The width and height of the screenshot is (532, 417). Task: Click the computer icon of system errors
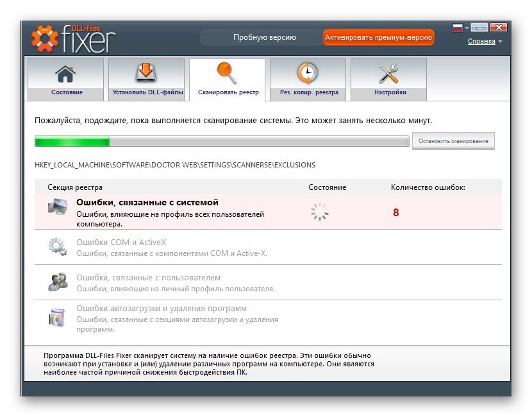[x=58, y=206]
